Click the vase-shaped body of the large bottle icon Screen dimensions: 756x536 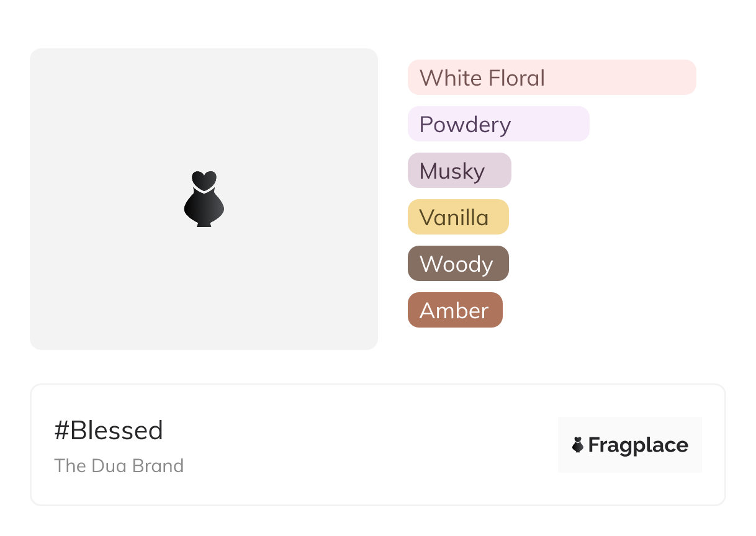tap(204, 208)
